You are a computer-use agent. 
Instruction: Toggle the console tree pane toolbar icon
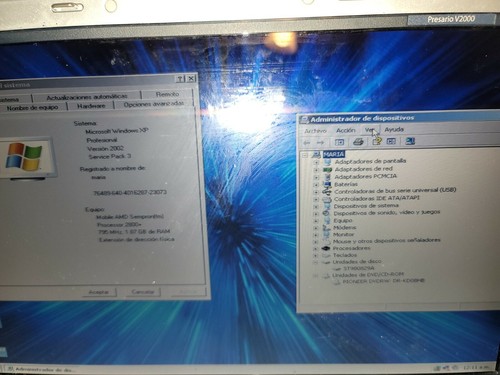[x=339, y=142]
